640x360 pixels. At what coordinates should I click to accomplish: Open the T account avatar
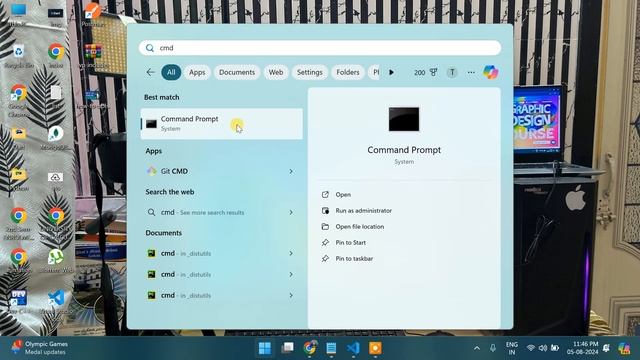click(x=452, y=72)
